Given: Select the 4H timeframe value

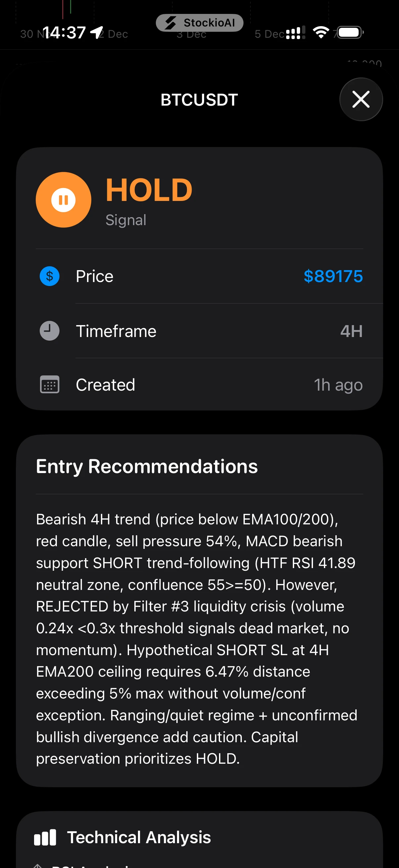Looking at the screenshot, I should [351, 331].
